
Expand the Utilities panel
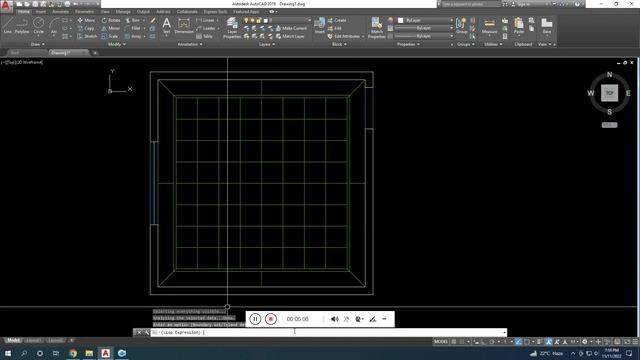(x=493, y=44)
